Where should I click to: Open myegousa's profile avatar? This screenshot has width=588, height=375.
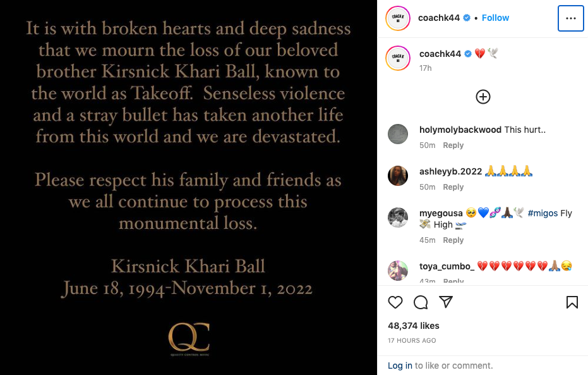point(398,218)
